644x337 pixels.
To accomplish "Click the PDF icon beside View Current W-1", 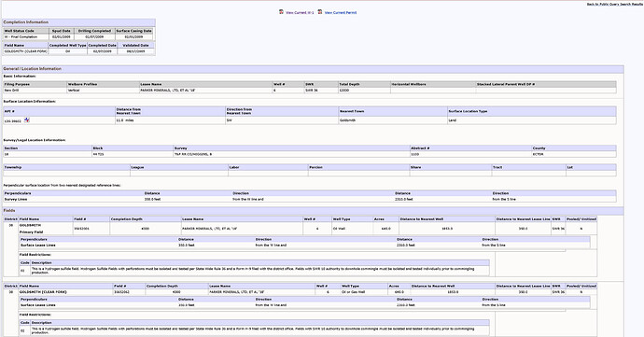I will point(281,12).
